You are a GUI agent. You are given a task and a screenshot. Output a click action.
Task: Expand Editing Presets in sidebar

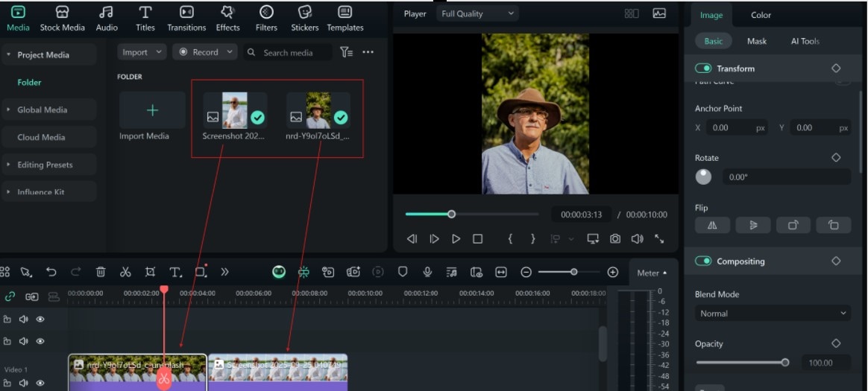pyautogui.click(x=8, y=165)
